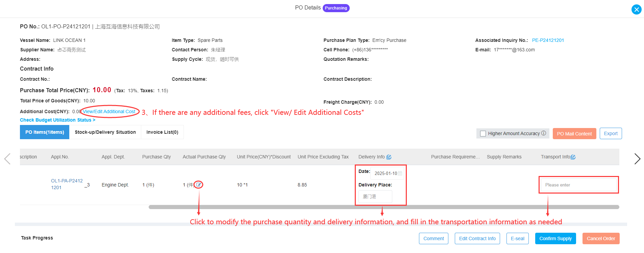This screenshot has height=253, width=644.
Task: Open the delivery date calendar icon
Action: click(x=400, y=173)
